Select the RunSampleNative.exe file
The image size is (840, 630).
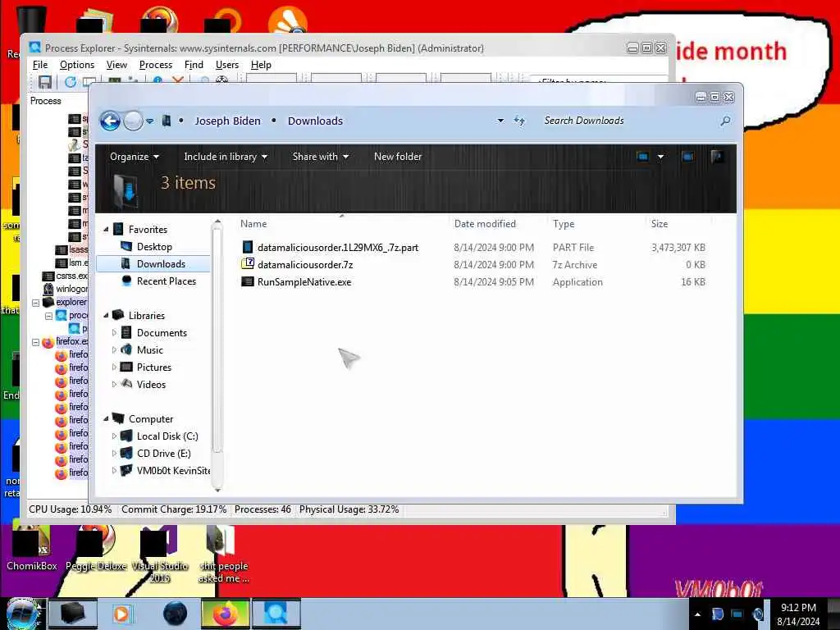[x=304, y=282]
